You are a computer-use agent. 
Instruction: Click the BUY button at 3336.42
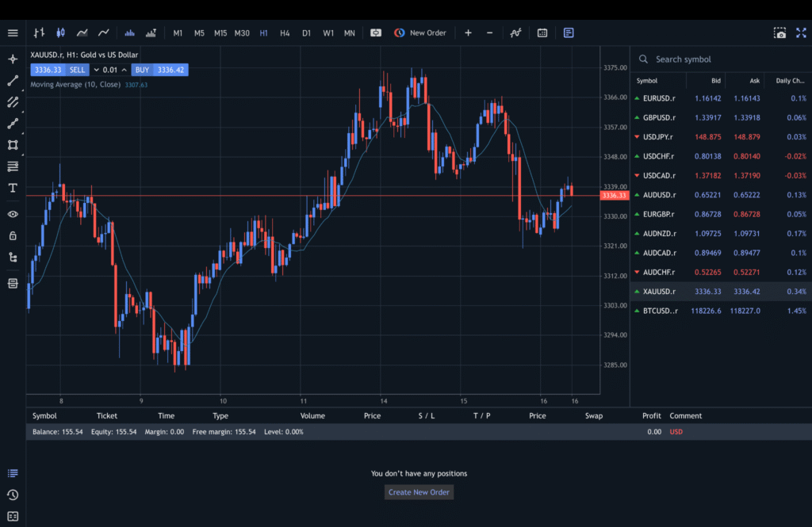pyautogui.click(x=159, y=70)
